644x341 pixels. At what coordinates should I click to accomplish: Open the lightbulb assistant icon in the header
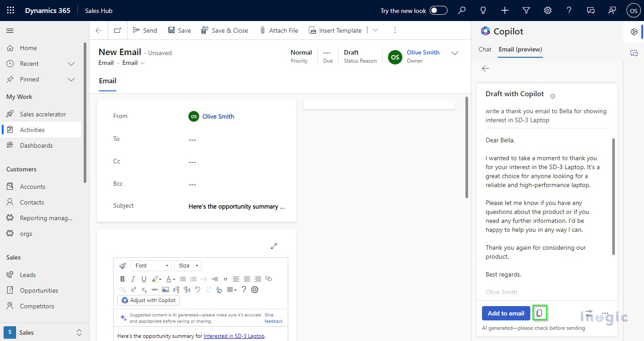click(x=483, y=10)
